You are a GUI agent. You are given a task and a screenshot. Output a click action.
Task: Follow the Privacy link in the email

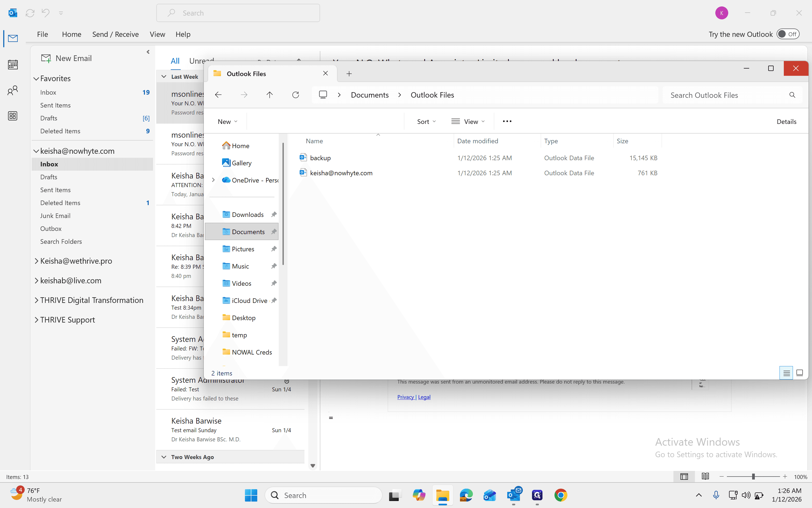pos(406,397)
